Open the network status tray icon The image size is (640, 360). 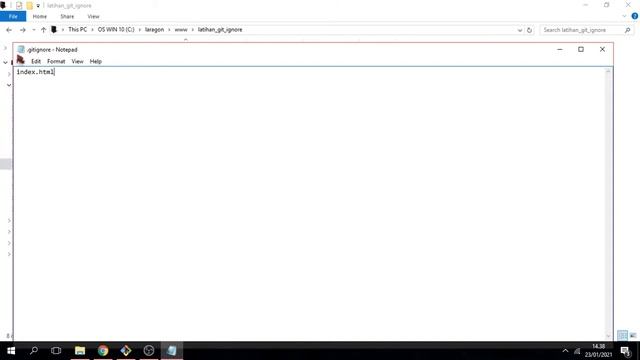tap(577, 351)
